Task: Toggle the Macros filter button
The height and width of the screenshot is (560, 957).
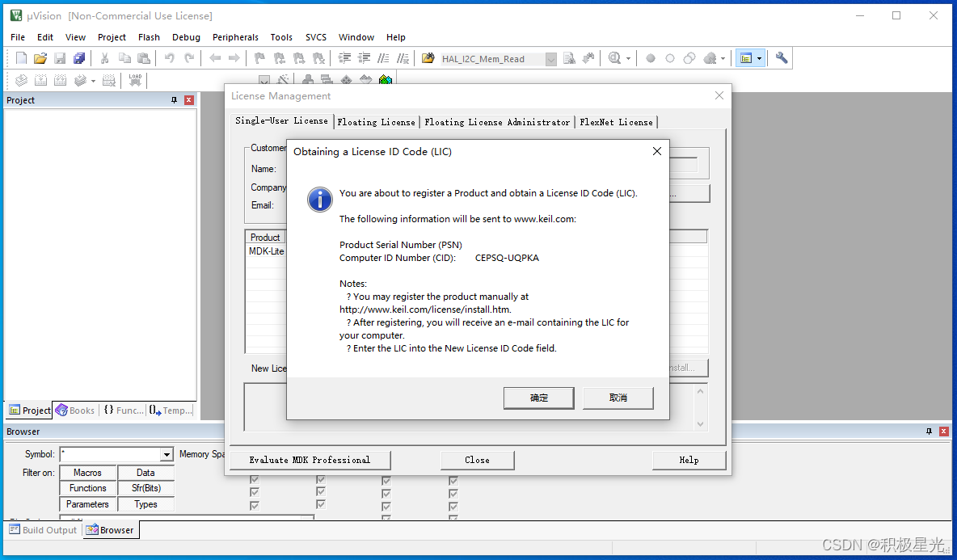Action: click(87, 473)
